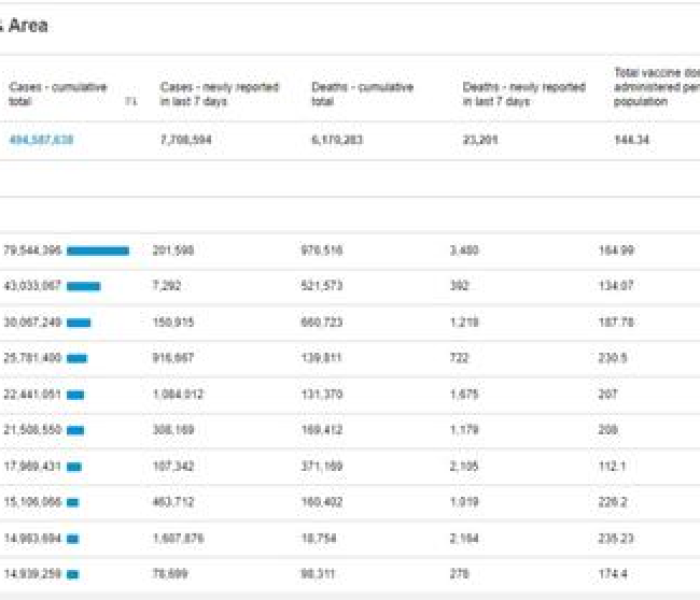
Task: Select the cell showing 1,607,876 new cases
Action: coord(178,538)
